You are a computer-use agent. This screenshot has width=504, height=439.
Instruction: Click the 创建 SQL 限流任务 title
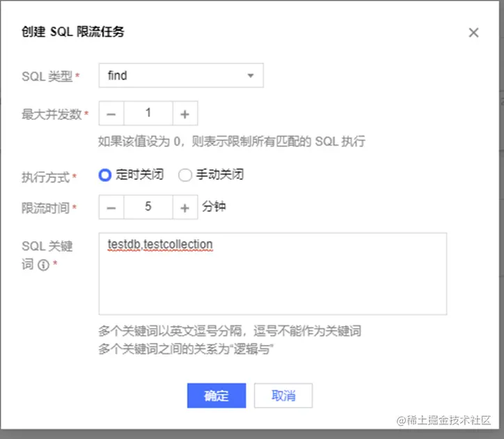73,32
